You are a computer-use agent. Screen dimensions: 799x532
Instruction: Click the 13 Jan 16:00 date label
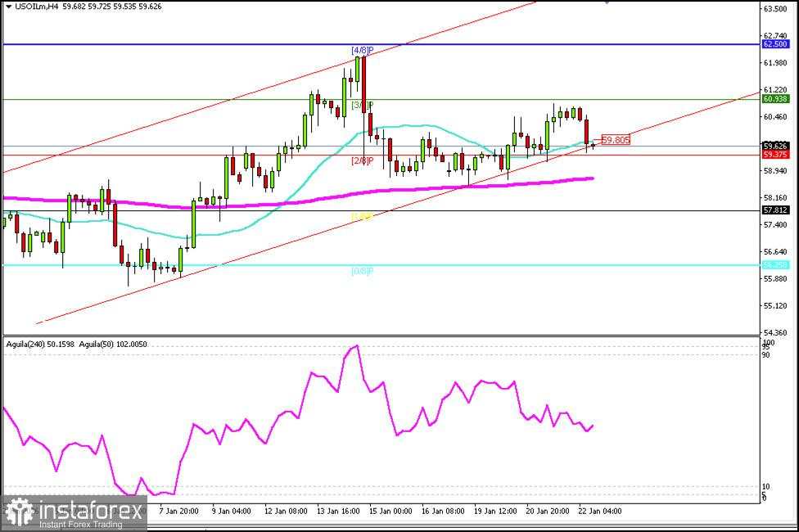click(x=336, y=511)
